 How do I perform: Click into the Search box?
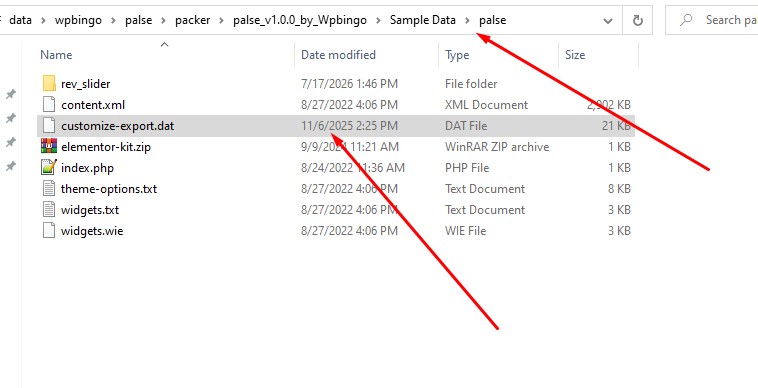pyautogui.click(x=712, y=20)
